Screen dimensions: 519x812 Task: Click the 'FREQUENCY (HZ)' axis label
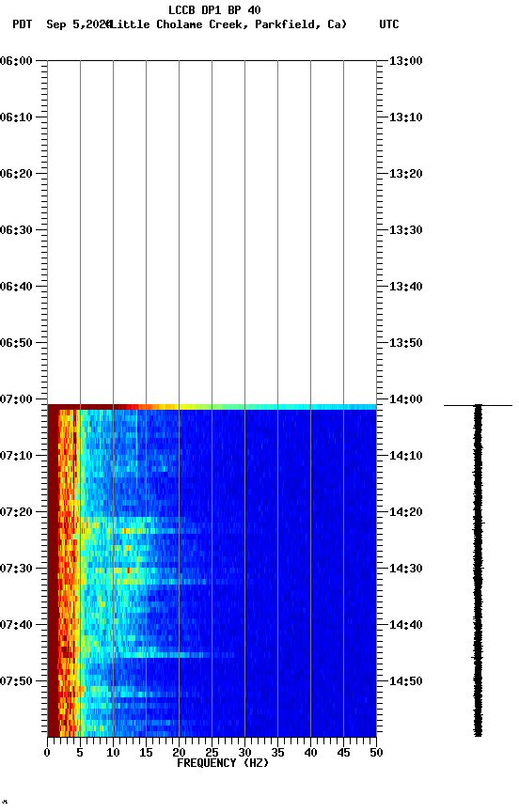pyautogui.click(x=223, y=763)
